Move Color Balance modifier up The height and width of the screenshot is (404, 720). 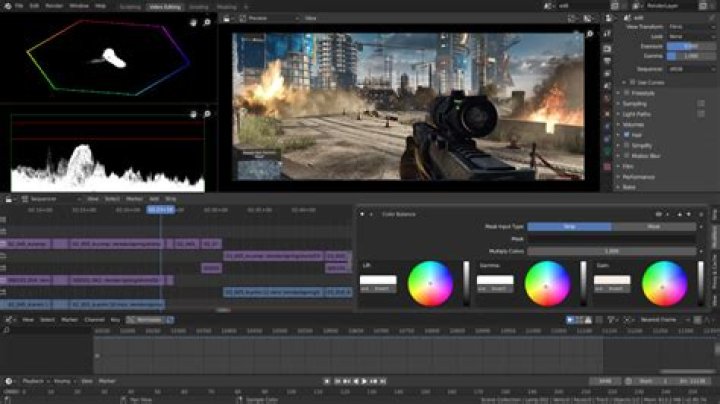[680, 214]
